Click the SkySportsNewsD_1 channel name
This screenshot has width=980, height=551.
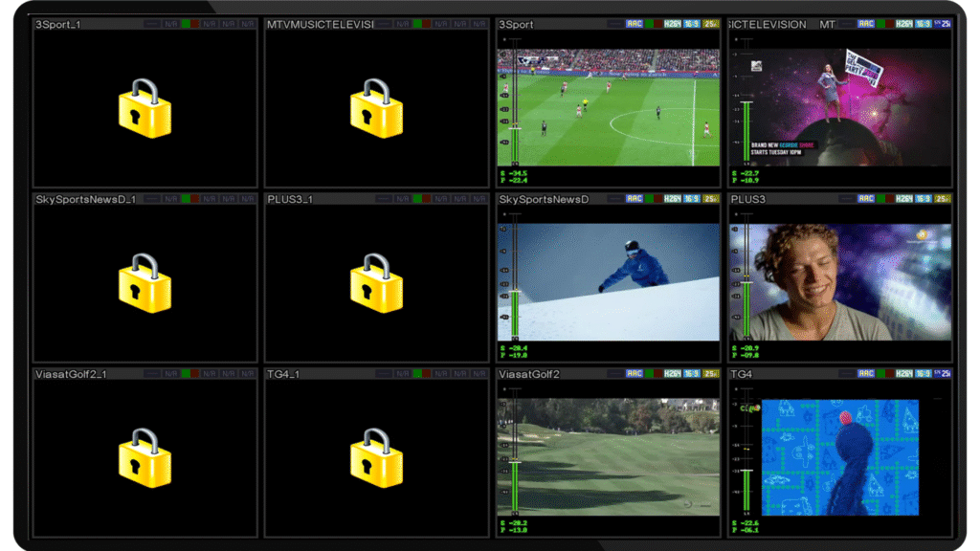pyautogui.click(x=85, y=199)
